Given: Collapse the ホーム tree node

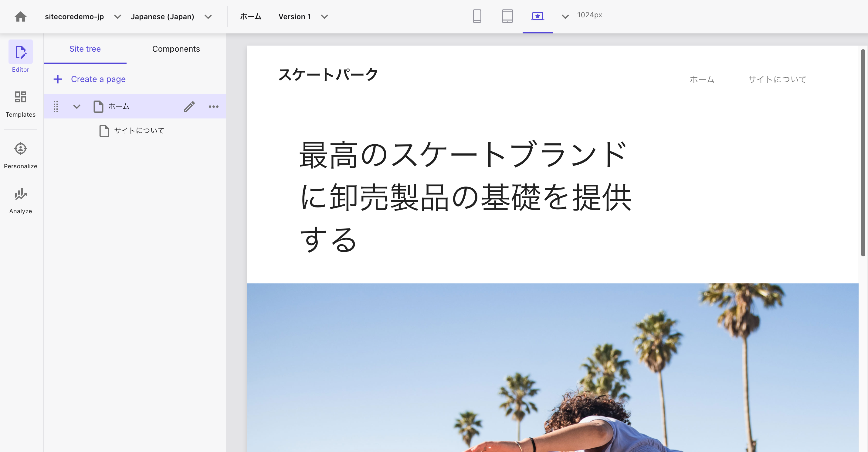Looking at the screenshot, I should tap(76, 107).
